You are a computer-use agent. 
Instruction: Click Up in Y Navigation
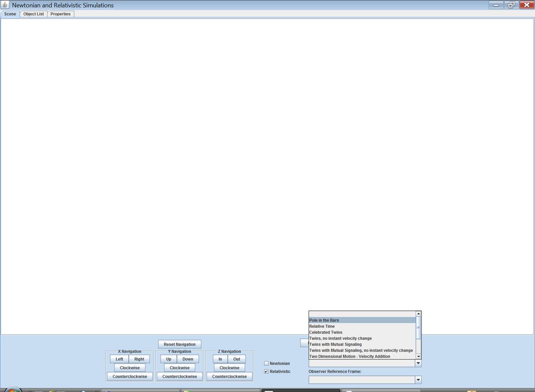click(x=169, y=359)
